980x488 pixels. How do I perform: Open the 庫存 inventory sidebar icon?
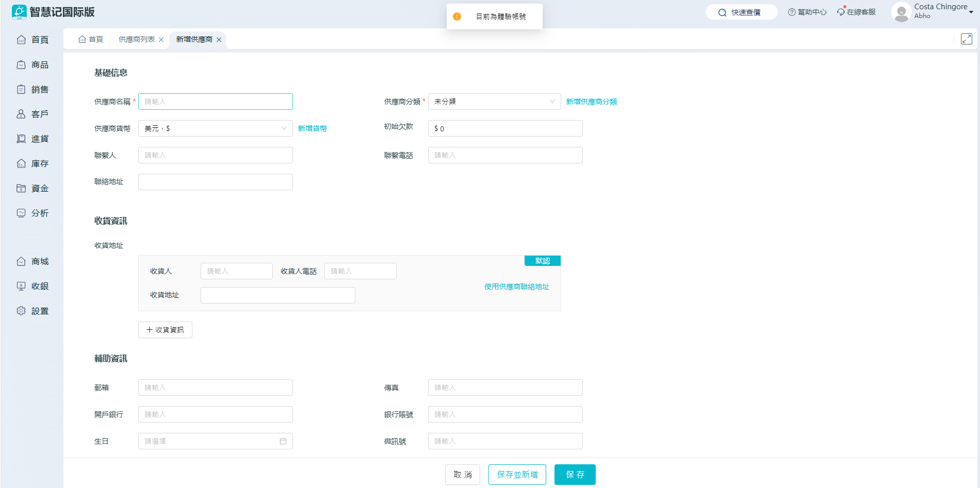point(21,164)
